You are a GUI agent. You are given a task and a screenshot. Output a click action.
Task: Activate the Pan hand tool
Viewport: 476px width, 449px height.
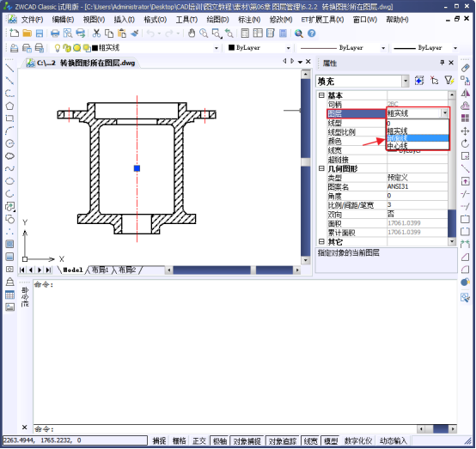click(192, 33)
